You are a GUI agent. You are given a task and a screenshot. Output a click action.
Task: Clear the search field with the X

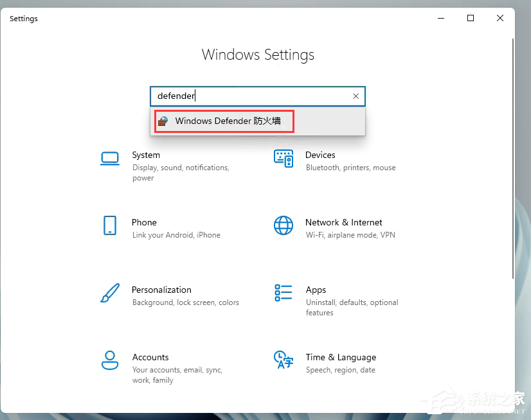(x=355, y=96)
